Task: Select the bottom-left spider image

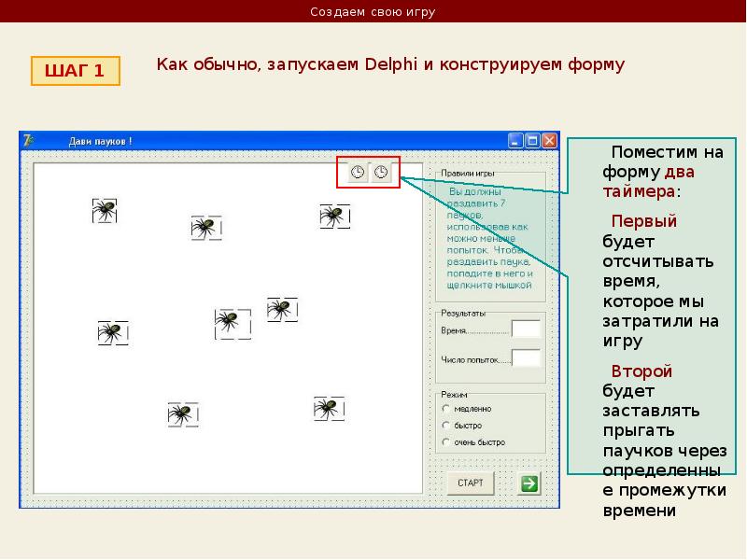Action: click(182, 414)
